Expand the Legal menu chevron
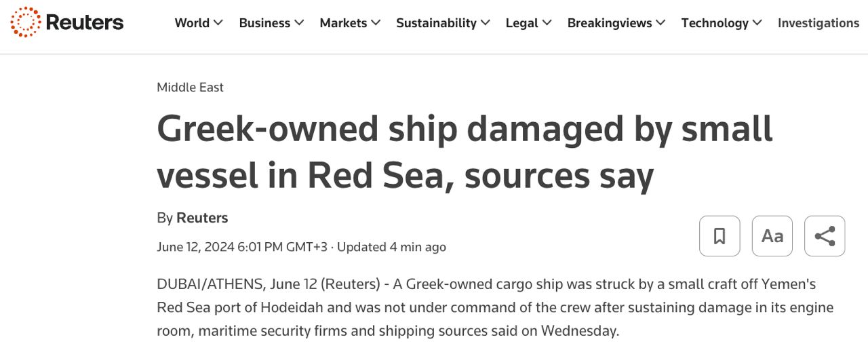 [547, 23]
